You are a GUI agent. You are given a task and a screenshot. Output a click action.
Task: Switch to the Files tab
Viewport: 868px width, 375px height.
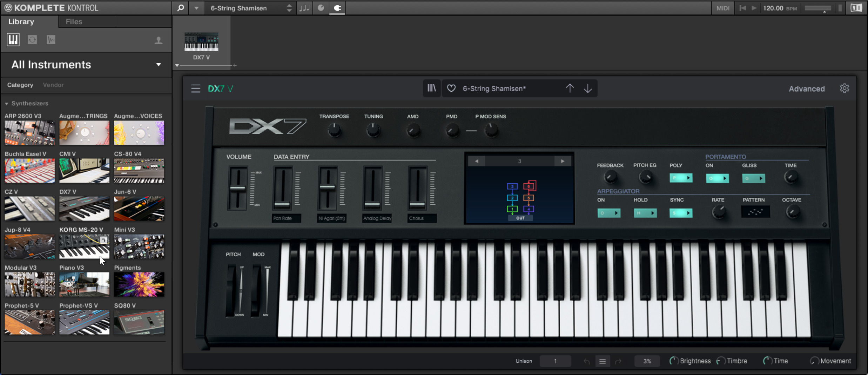coord(74,21)
